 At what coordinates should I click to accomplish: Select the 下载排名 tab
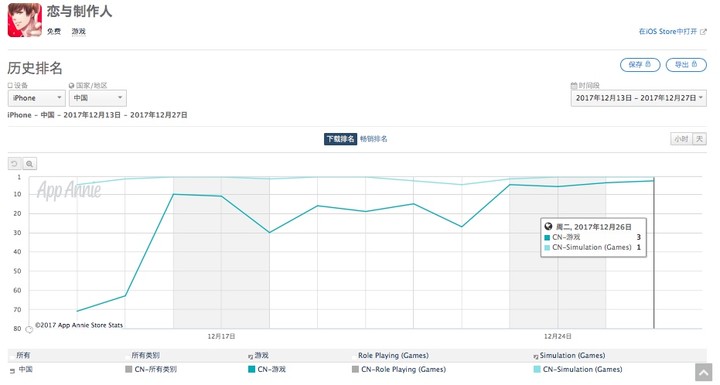point(340,139)
